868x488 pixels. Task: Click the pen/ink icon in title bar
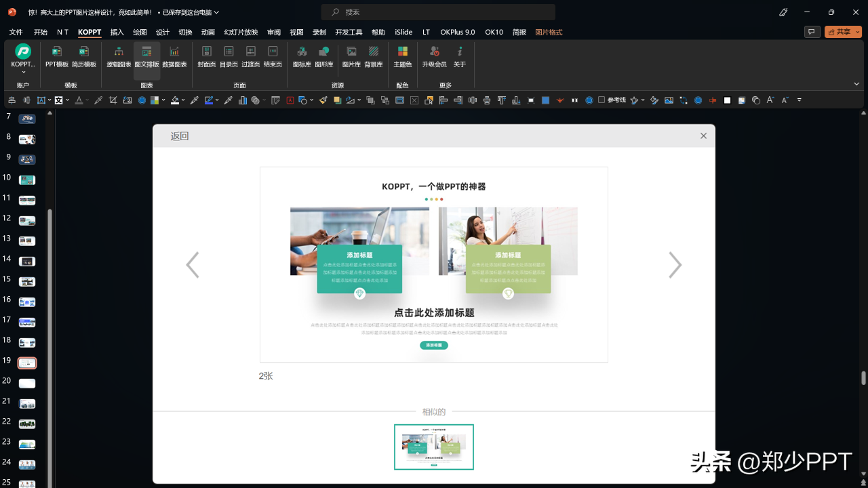coord(783,12)
